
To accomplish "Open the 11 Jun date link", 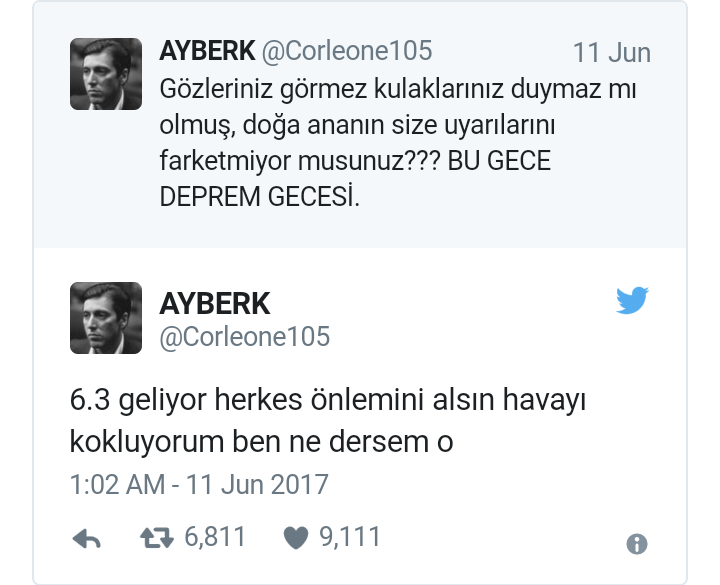I will (x=612, y=53).
